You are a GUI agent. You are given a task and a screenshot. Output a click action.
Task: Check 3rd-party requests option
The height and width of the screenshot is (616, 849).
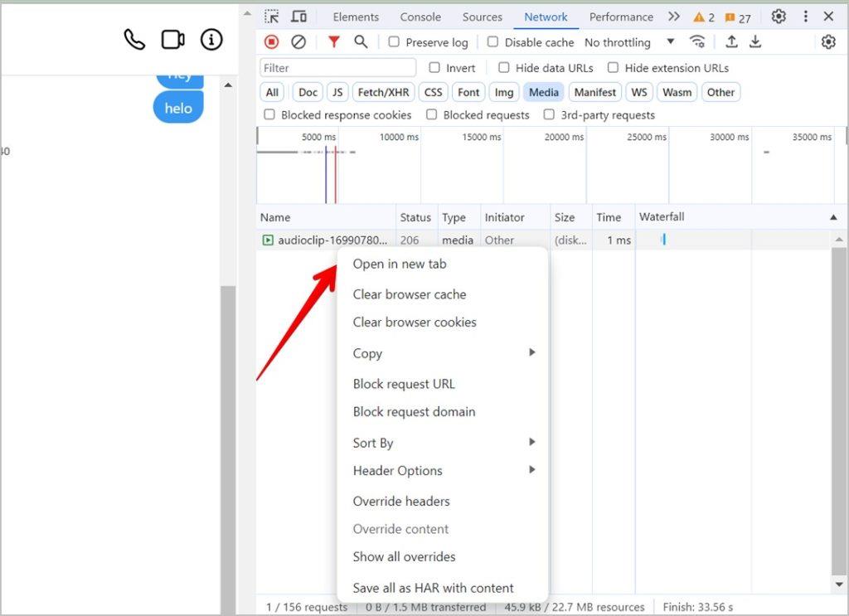(x=549, y=114)
